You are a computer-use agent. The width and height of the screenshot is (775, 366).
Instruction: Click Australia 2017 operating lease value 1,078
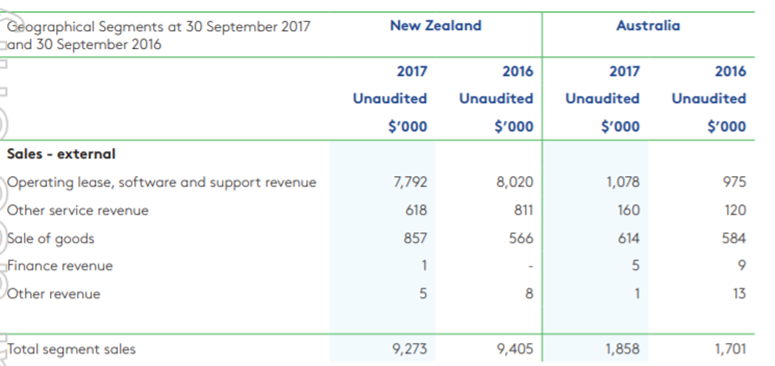(x=623, y=182)
